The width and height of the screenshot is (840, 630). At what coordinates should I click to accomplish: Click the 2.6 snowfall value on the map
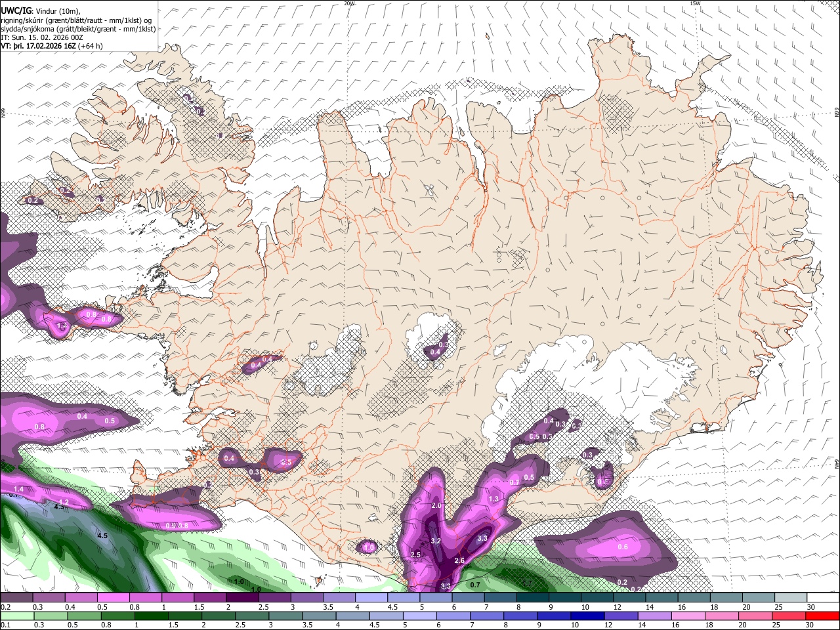click(x=459, y=560)
